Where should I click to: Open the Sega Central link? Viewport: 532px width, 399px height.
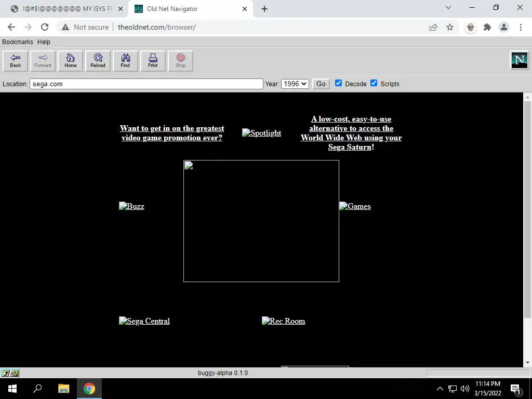(144, 321)
